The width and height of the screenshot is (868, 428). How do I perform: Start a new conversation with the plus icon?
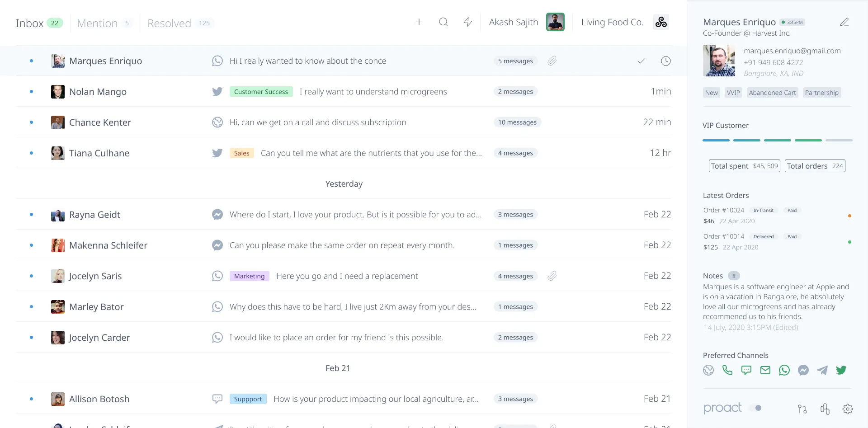point(419,22)
